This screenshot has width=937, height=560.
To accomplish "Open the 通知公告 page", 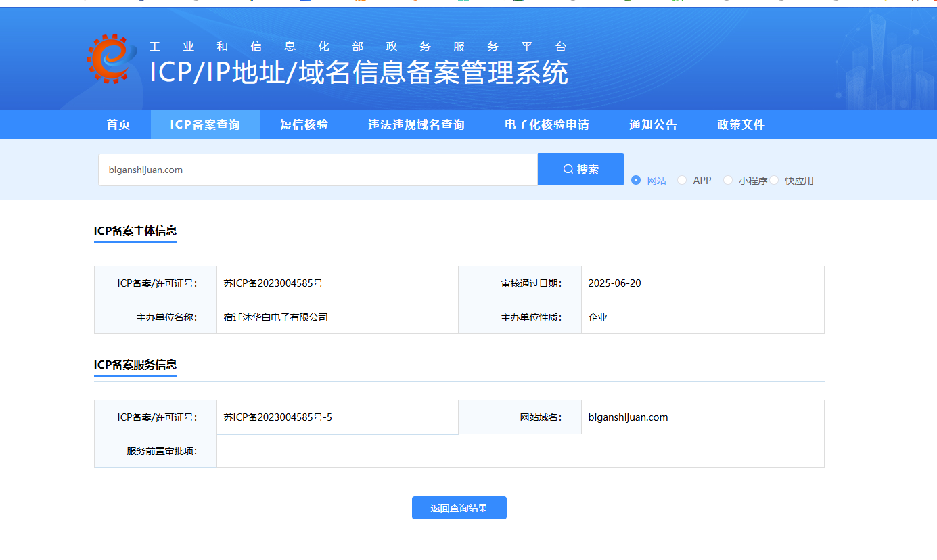I will pos(653,124).
